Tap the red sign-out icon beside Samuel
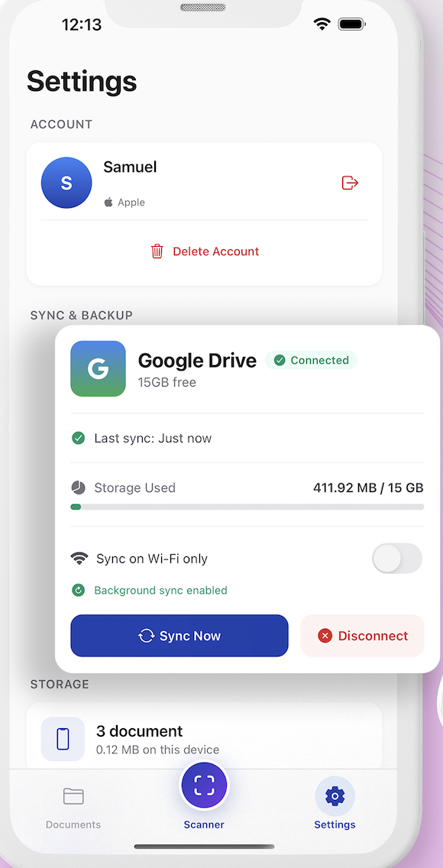Viewport: 443px width, 868px height. coord(350,183)
